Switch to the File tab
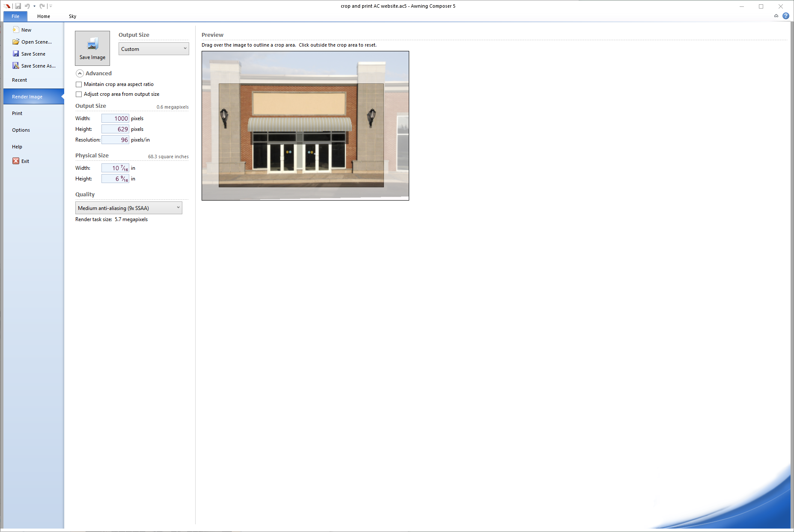The width and height of the screenshot is (794, 532). [x=15, y=16]
